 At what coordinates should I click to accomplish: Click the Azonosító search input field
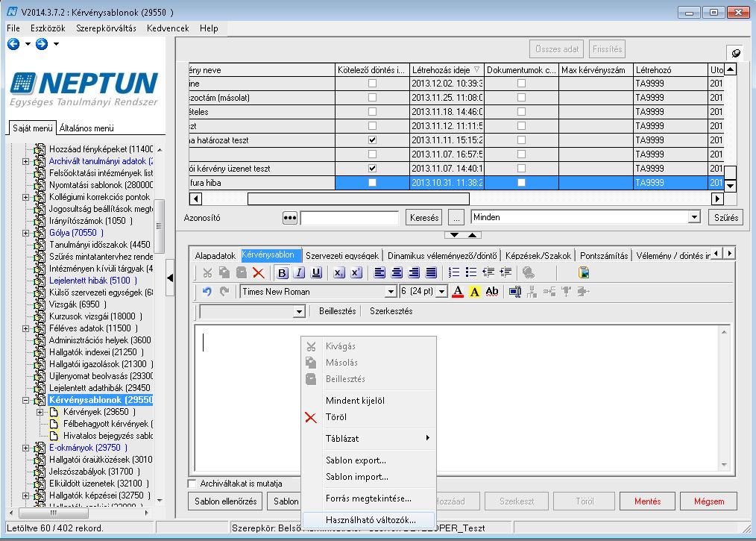point(350,218)
